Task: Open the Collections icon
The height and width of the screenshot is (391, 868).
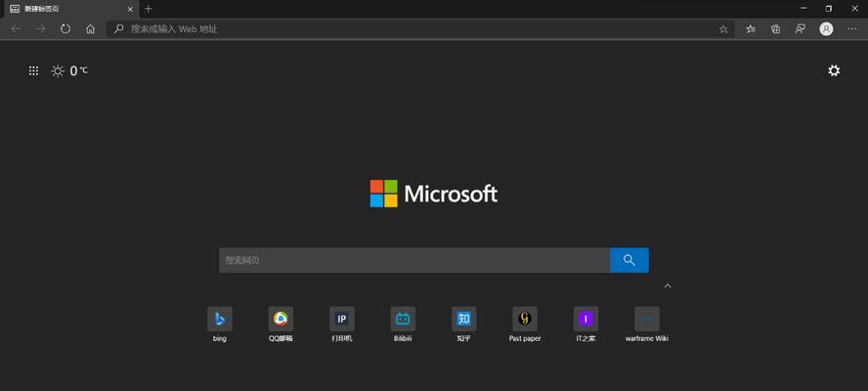Action: point(775,28)
